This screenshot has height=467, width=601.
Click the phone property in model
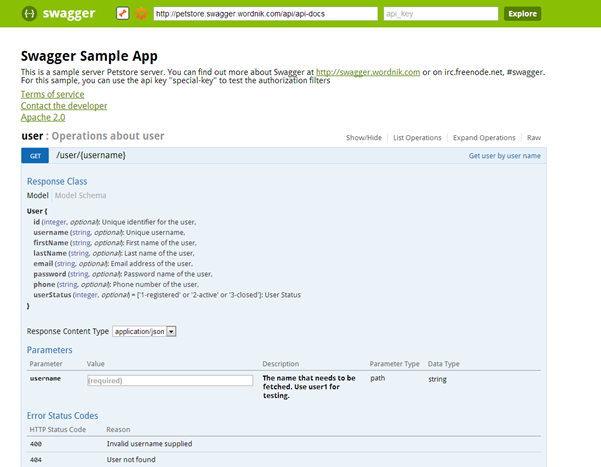click(44, 284)
